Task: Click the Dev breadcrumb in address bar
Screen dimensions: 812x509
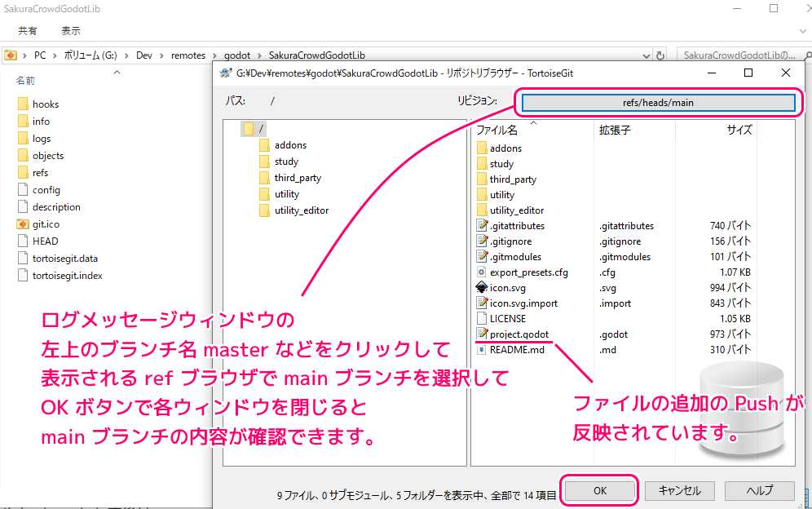Action: [144, 55]
